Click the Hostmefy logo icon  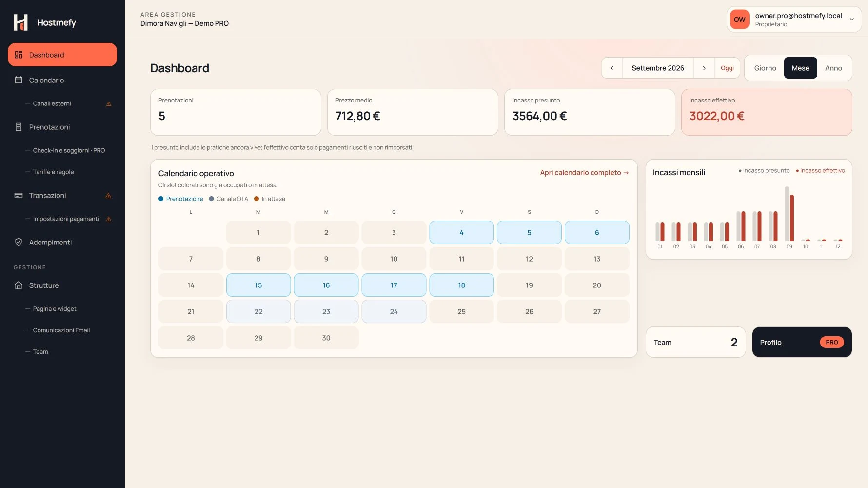pos(20,22)
